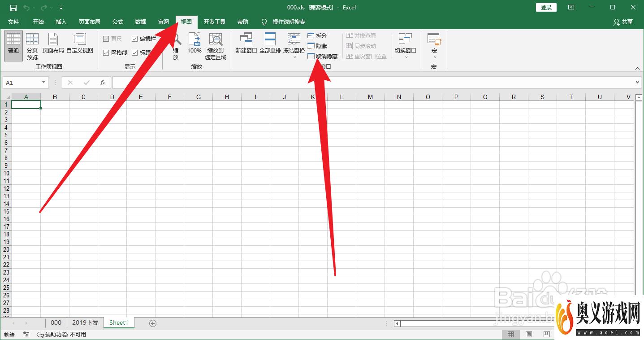Image resolution: width=644 pixels, height=340 pixels.
Task: Select Normal (普通) workbook view
Action: (13, 46)
